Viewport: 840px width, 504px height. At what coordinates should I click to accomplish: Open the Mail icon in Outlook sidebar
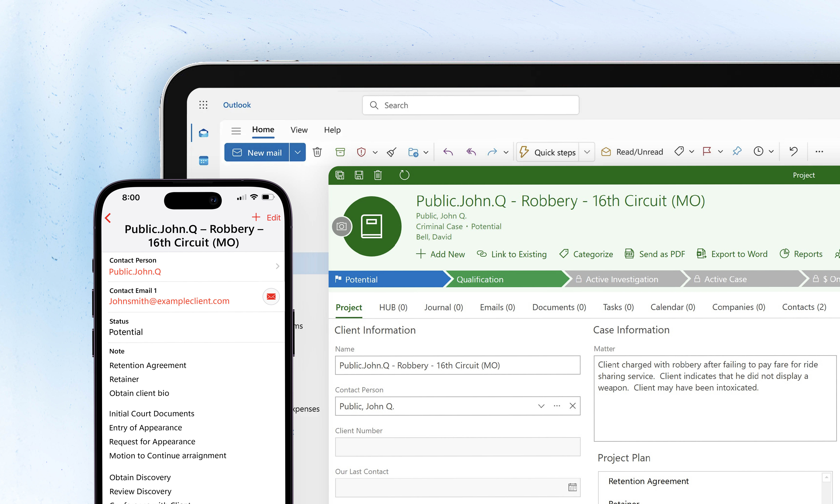coord(203,133)
